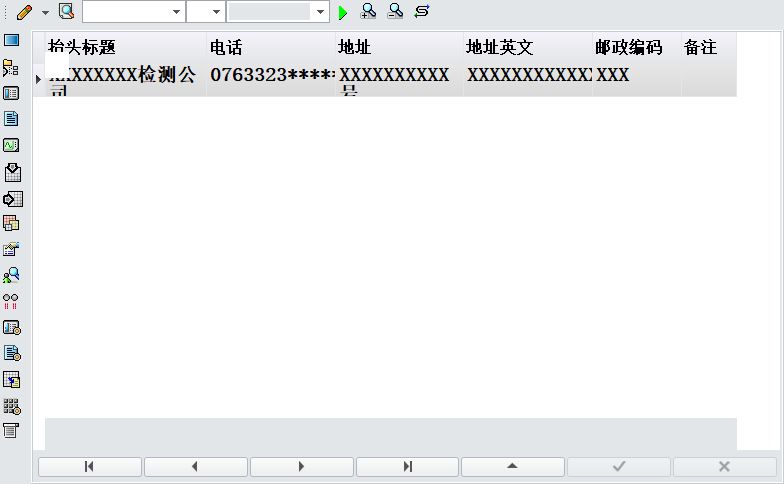Click the grid with blue arrow note icon

pyautogui.click(x=11, y=380)
